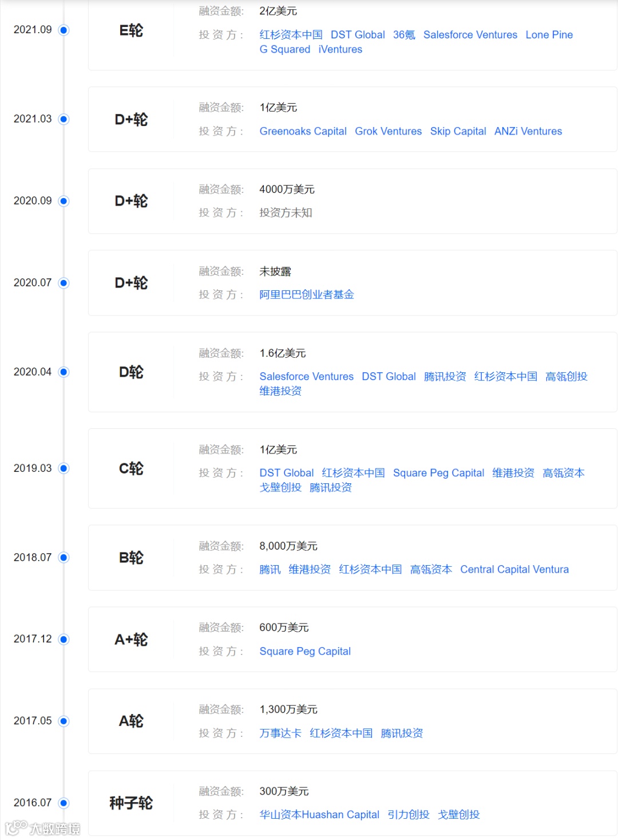Click the 2021.09 timeline marker dot
Viewport: 618px width, 840px height.
[64, 30]
